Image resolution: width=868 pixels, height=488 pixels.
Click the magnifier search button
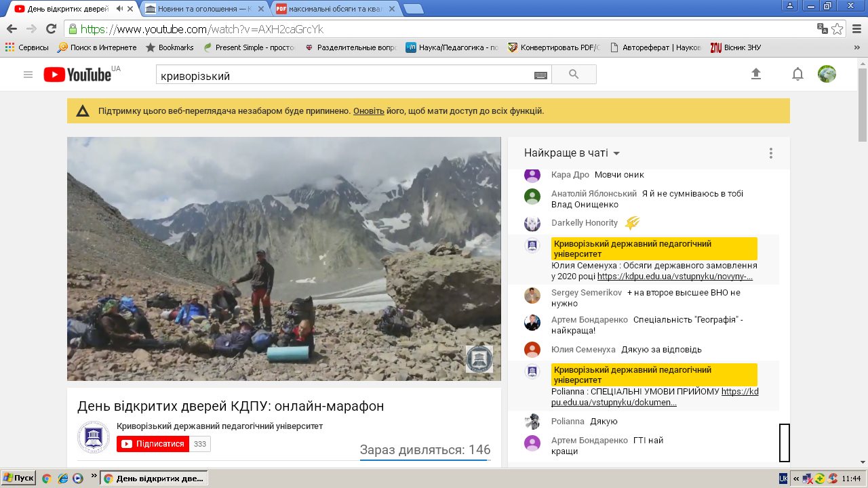point(574,75)
